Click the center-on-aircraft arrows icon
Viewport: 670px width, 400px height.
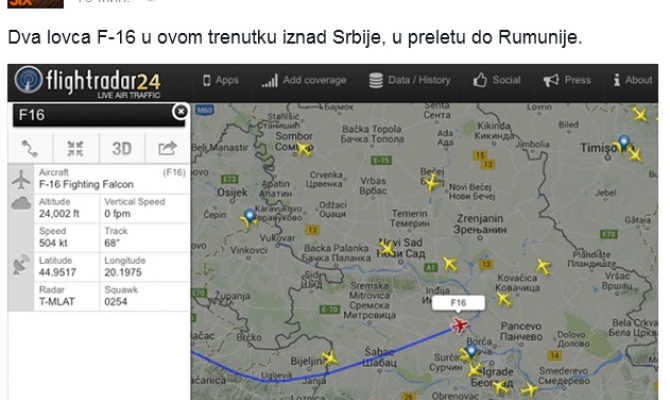pos(75,148)
